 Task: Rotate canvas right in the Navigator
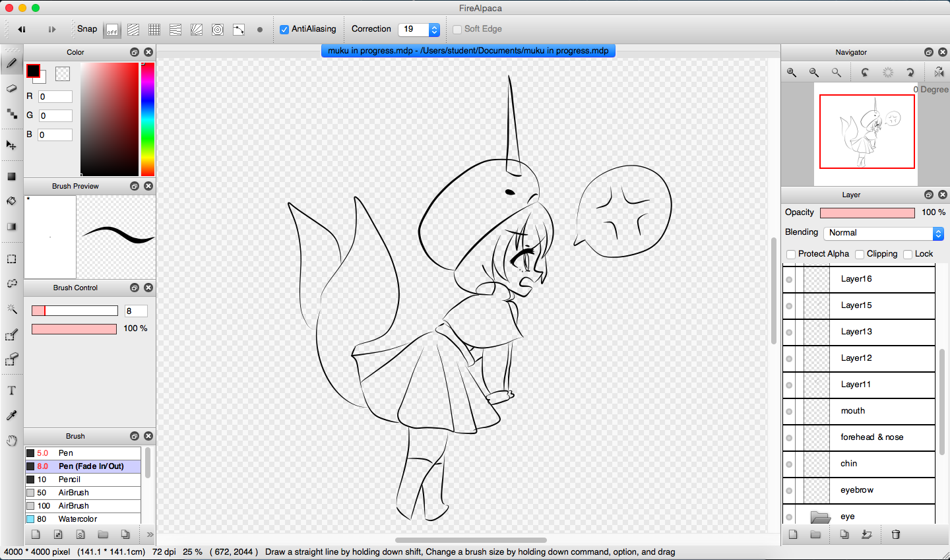910,73
